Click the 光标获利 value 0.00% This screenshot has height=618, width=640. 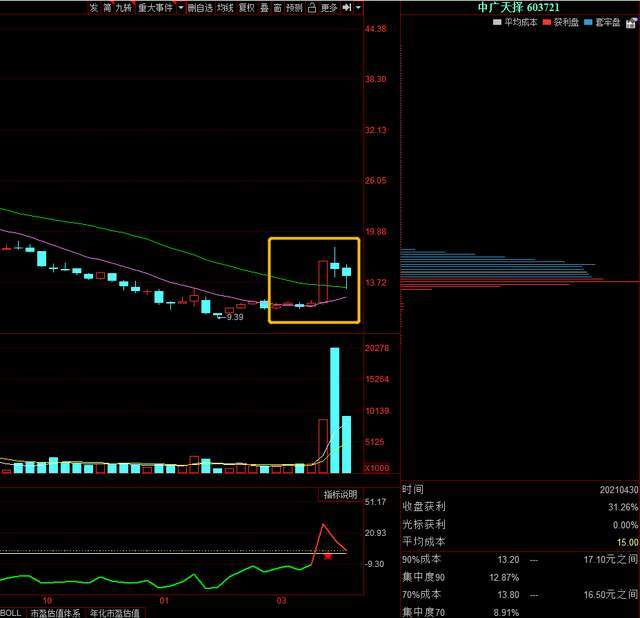pos(625,525)
